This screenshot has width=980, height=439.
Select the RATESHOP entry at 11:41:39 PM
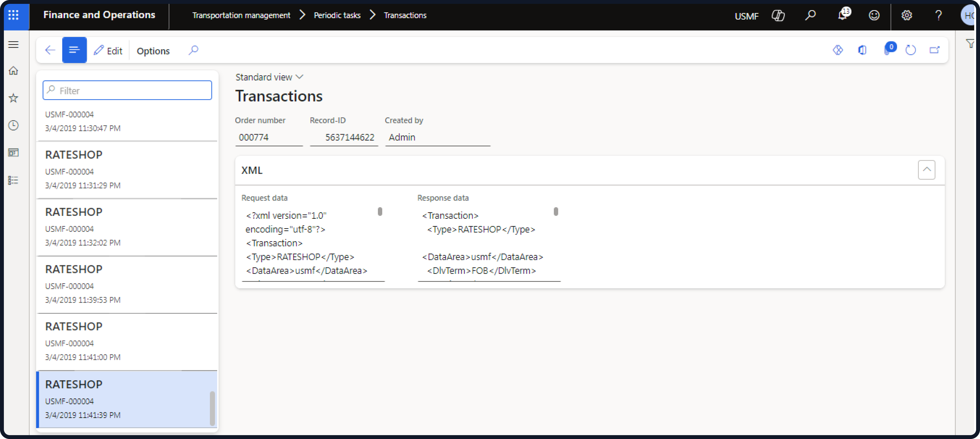pos(127,399)
